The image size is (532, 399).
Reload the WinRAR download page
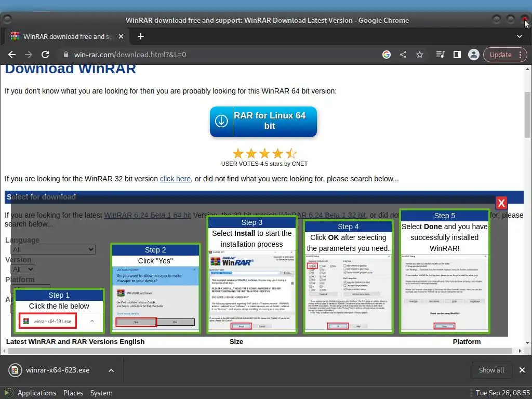[x=45, y=55]
